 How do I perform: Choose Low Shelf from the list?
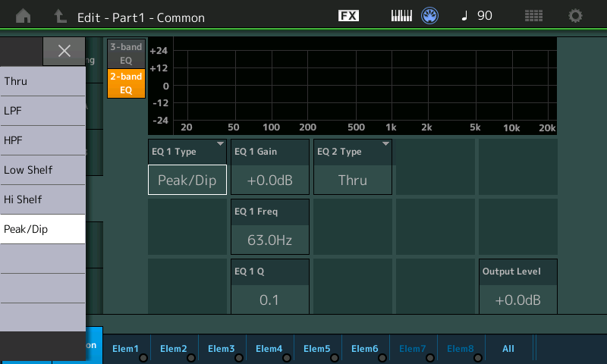coord(42,170)
